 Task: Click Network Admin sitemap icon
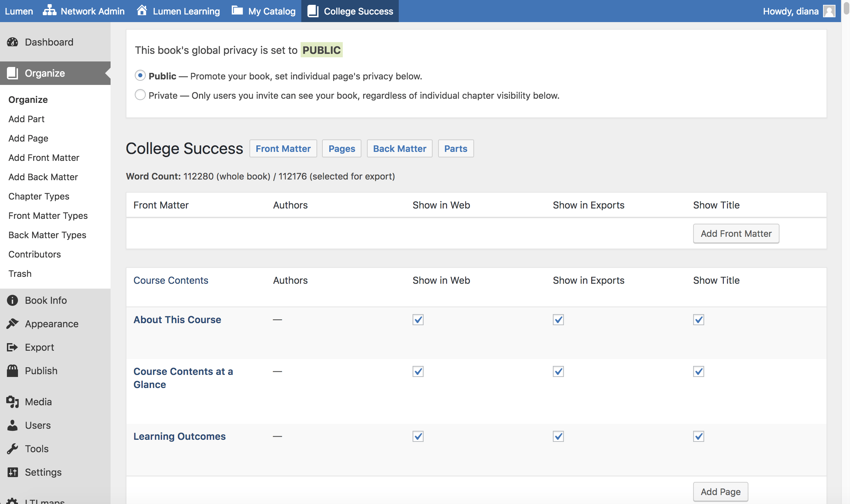point(49,11)
